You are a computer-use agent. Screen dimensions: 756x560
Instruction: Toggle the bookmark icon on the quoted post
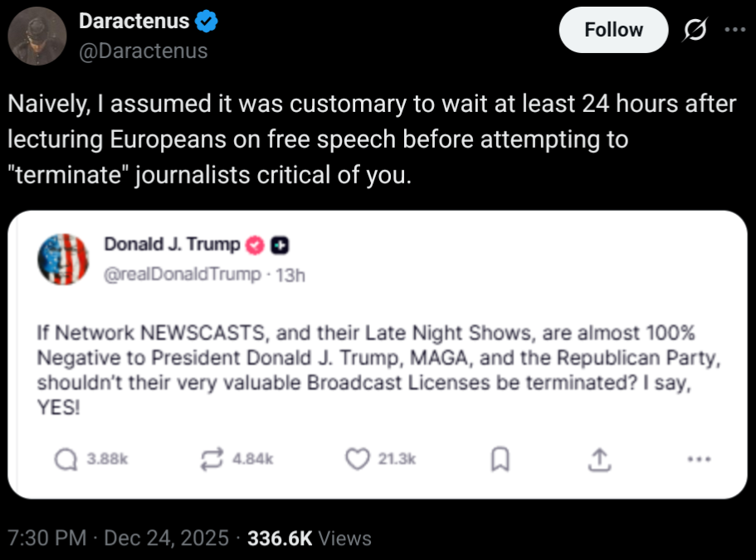[500, 459]
